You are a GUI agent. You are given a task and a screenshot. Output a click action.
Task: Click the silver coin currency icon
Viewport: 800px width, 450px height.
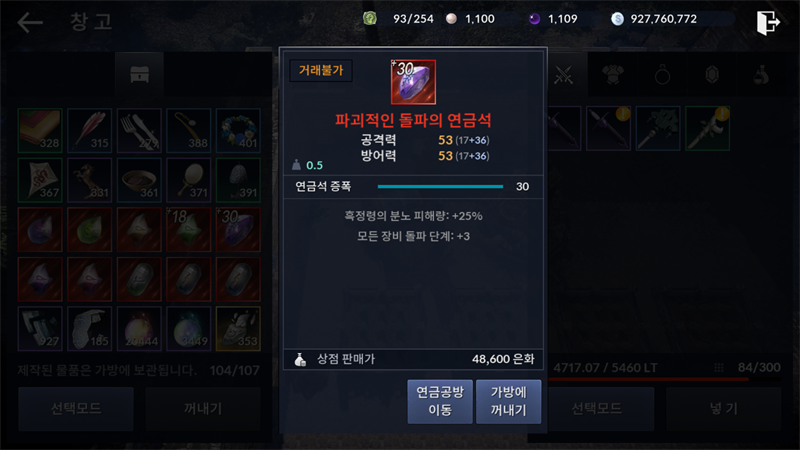coord(617,19)
